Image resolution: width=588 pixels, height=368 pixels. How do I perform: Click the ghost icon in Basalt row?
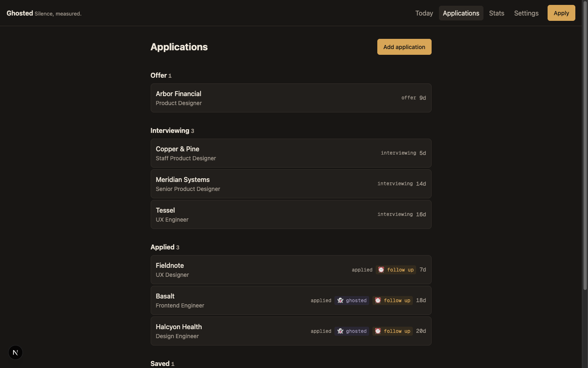[x=340, y=301]
